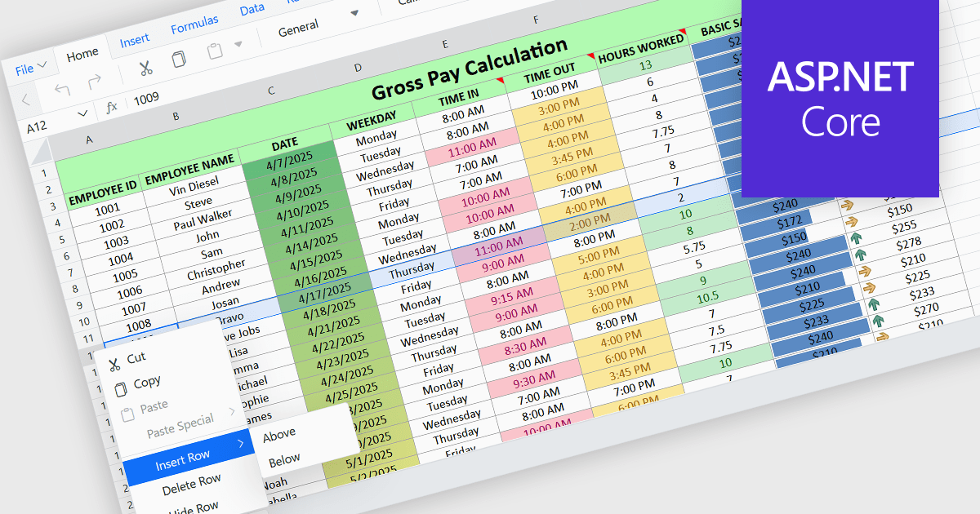Switch to the Formulas ribbon tab
980x514 pixels.
pos(194,25)
